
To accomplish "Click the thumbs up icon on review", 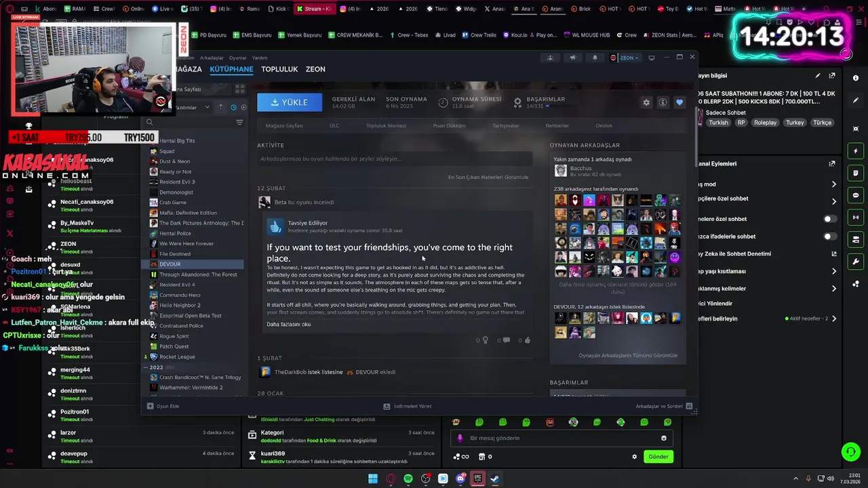I will click(527, 340).
